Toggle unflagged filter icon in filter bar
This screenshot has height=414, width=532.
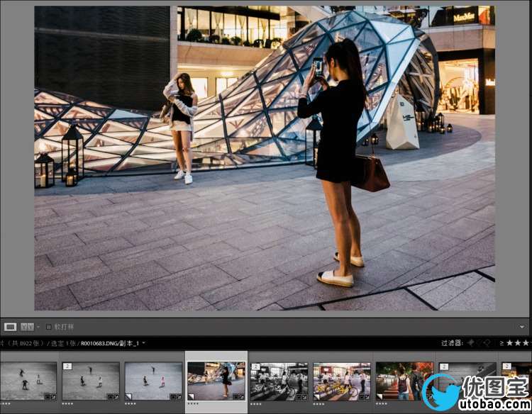(479, 343)
